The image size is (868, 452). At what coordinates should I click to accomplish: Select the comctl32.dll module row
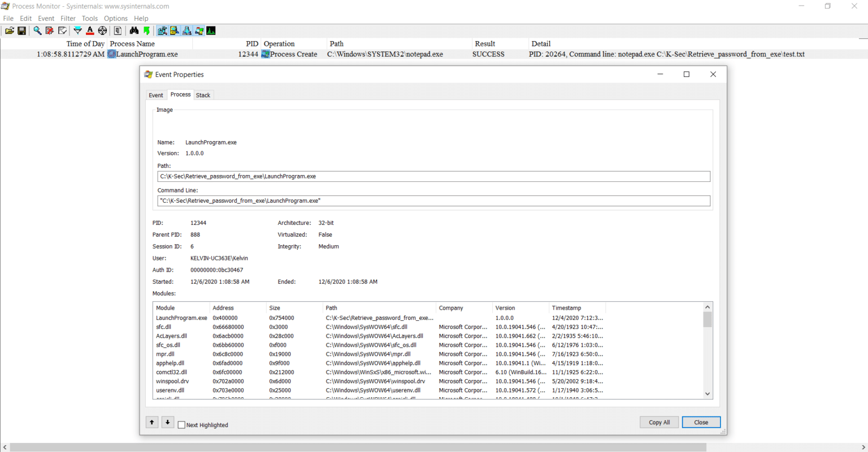(x=379, y=372)
